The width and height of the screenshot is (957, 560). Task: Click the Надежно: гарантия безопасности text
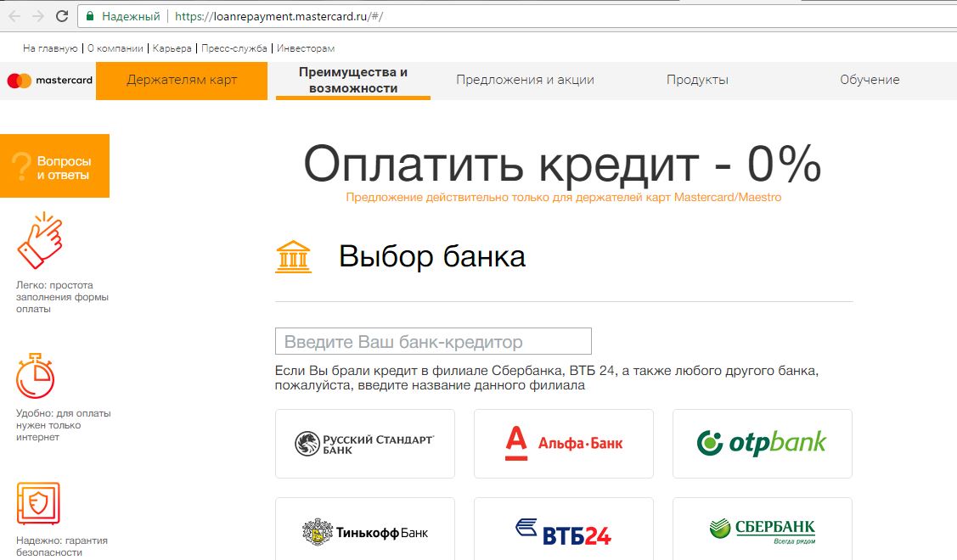coord(62,546)
